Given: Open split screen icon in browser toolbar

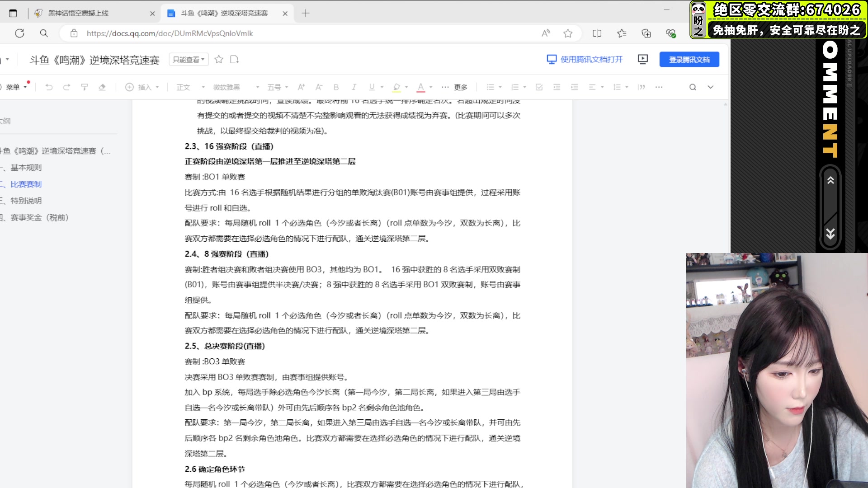Looking at the screenshot, I should [x=597, y=33].
